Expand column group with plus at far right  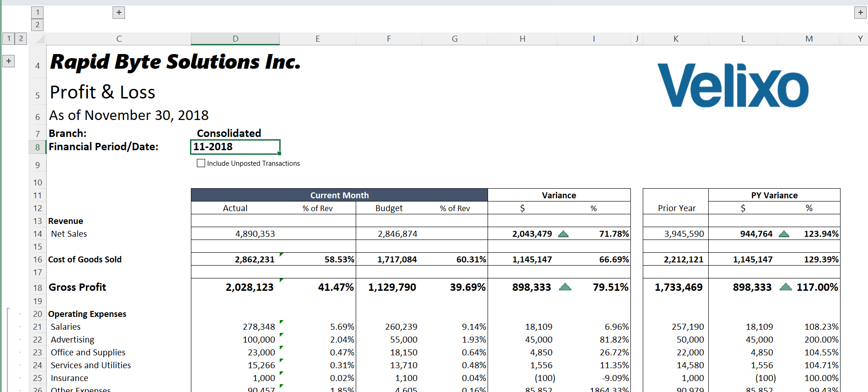point(860,12)
